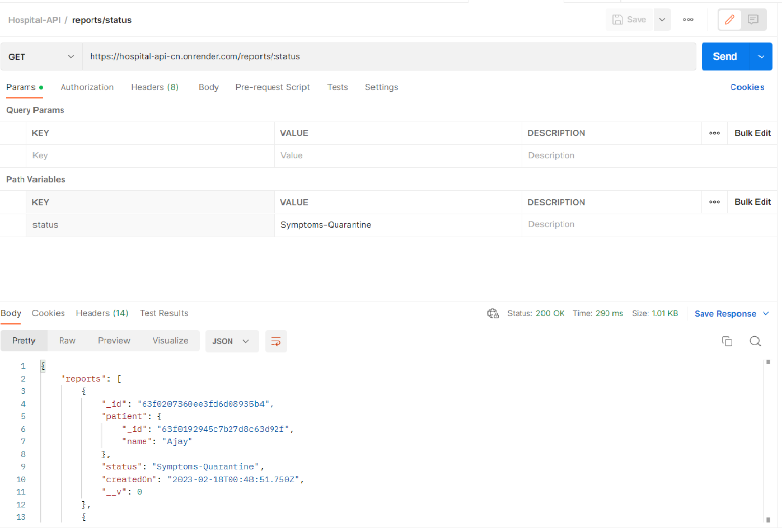Open the Params tab

pos(24,87)
